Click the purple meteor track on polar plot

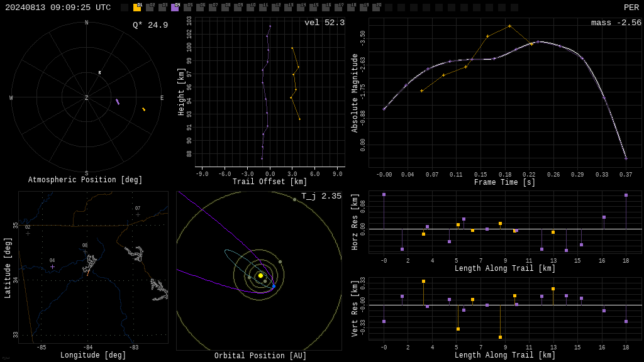pos(118,102)
